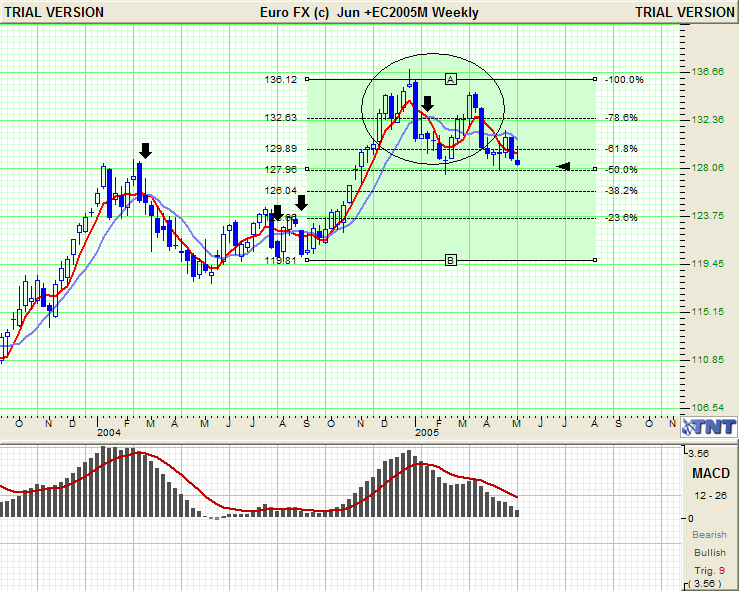Click the 2004 year label on time axis

pos(108,432)
